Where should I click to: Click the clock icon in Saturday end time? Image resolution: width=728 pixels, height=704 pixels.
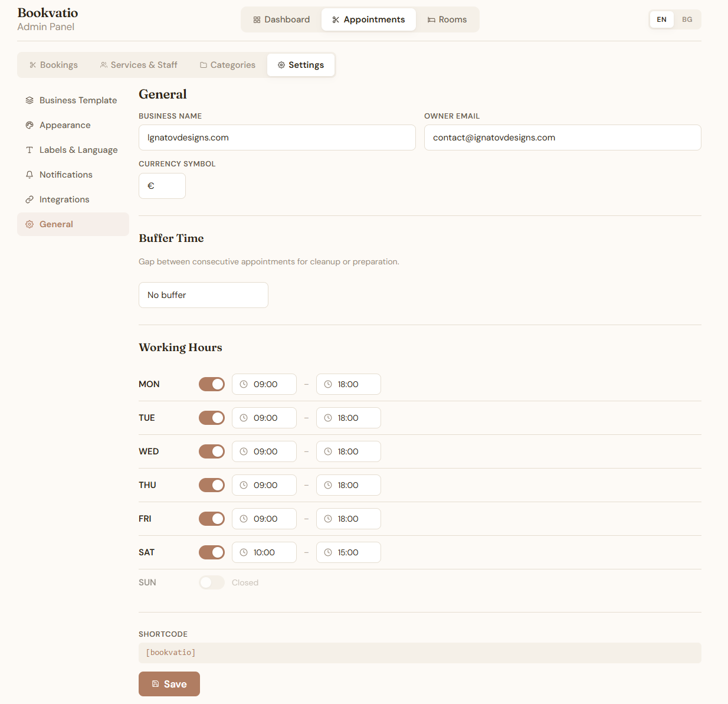tap(328, 552)
